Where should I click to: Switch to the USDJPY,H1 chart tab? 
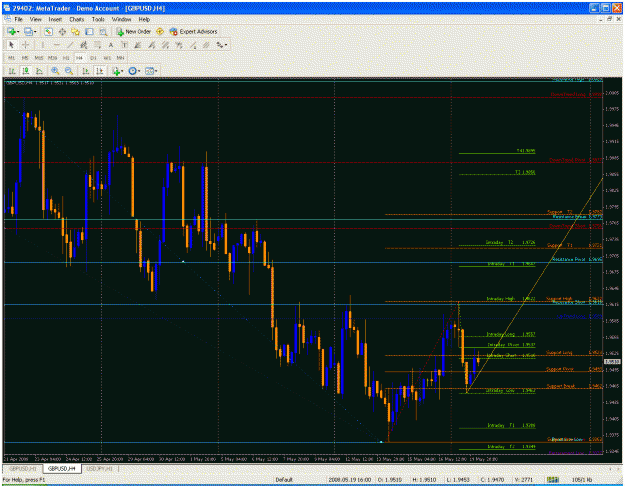point(99,469)
